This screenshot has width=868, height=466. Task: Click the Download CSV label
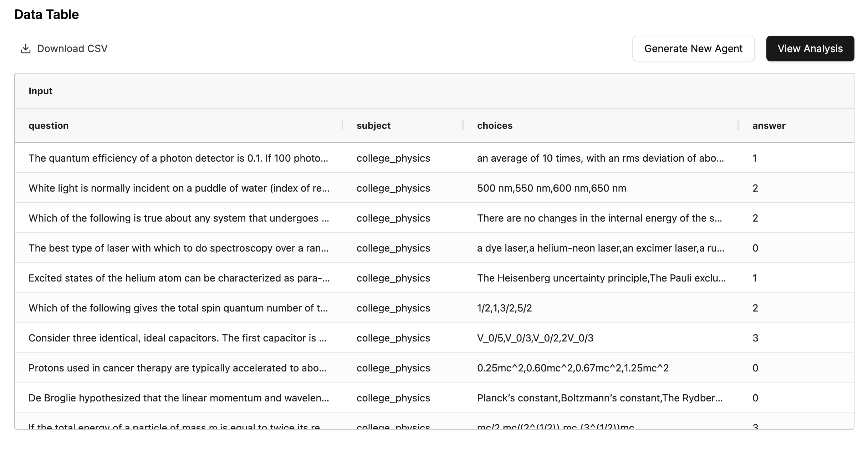72,49
